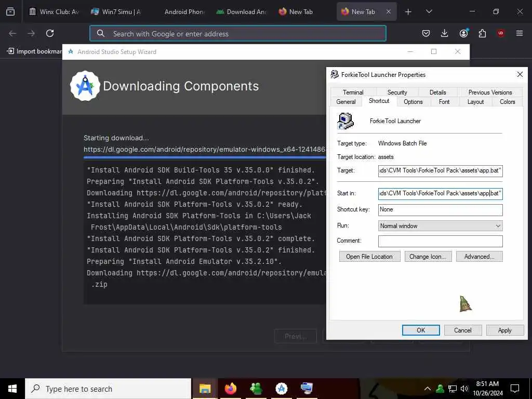Switch to the Android Phone browser tab
The height and width of the screenshot is (399, 532).
point(179,11)
